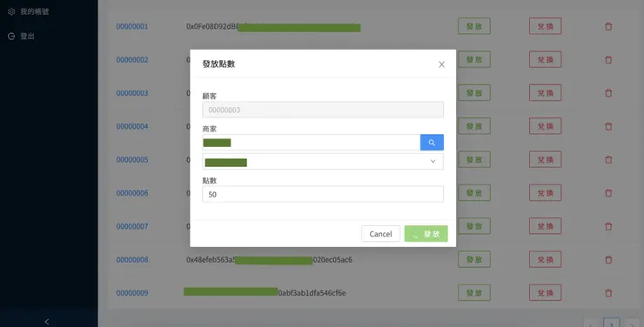This screenshot has width=644, height=327.
Task: Click 發放 button in row 00000008
Action: click(474, 260)
